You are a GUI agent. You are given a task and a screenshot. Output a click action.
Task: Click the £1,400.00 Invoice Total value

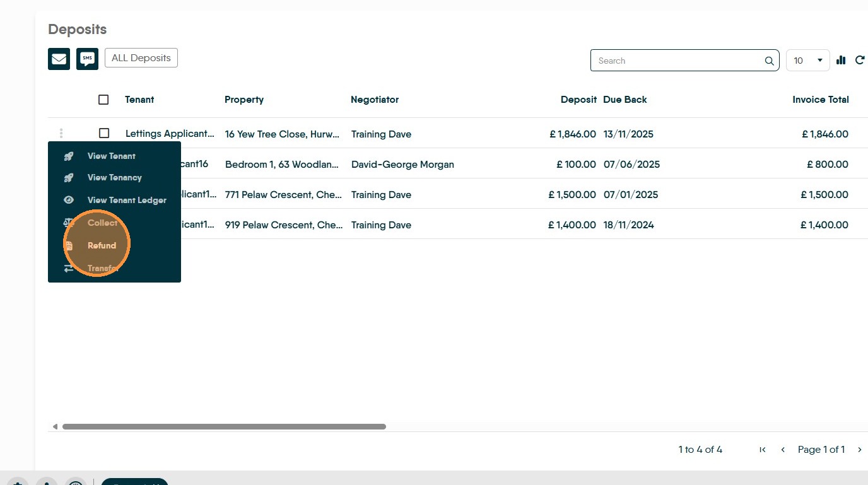[824, 225]
